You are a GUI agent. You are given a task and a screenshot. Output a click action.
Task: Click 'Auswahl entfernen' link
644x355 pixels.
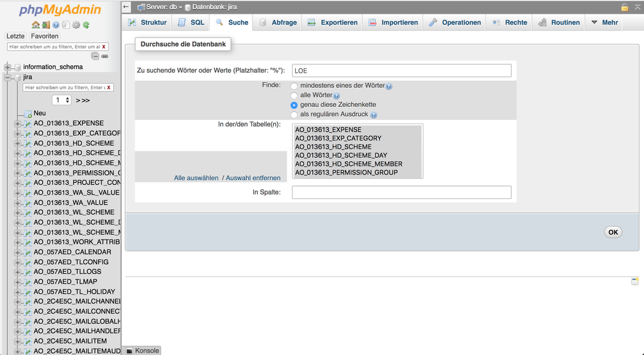[x=253, y=178]
